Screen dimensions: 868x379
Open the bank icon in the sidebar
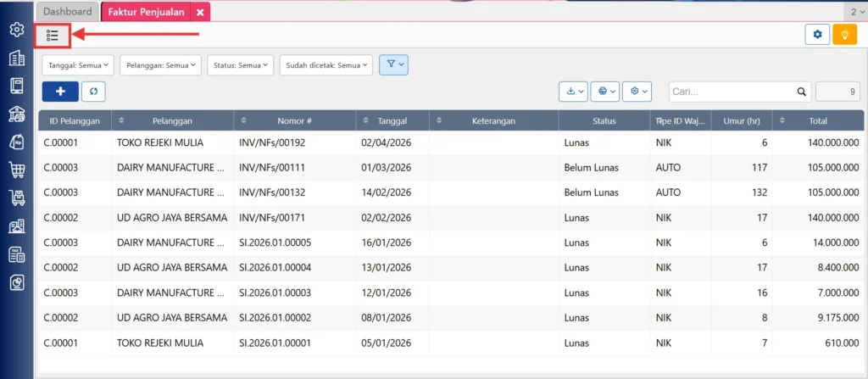pyautogui.click(x=17, y=114)
